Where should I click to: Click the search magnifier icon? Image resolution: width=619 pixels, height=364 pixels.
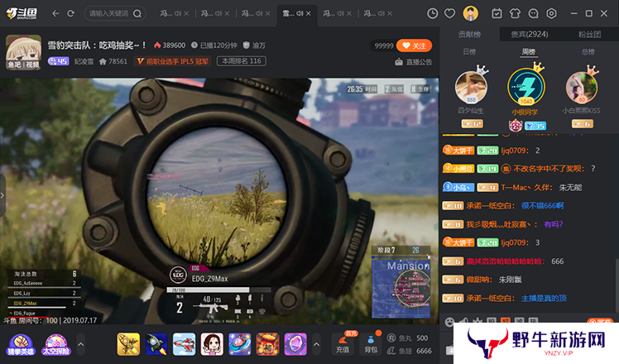tap(137, 13)
